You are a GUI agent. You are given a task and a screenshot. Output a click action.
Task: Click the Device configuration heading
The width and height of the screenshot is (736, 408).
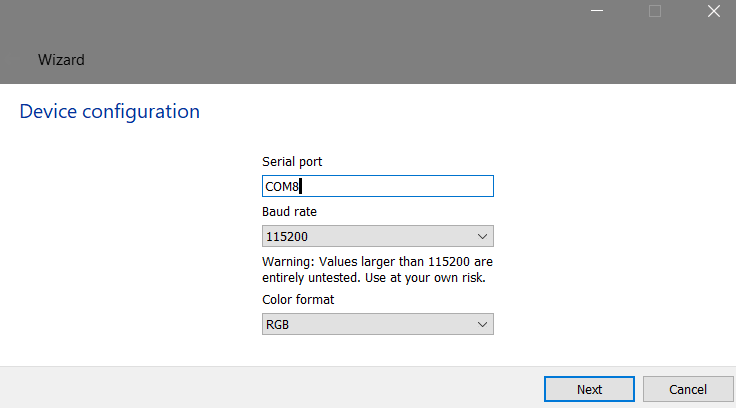[x=110, y=111]
